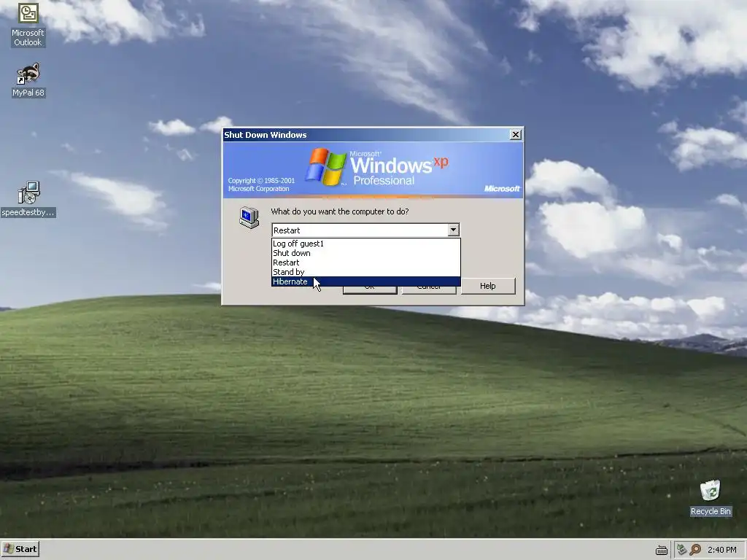This screenshot has height=560, width=747.
Task: Click the magnifier tray icon
Action: pyautogui.click(x=695, y=550)
